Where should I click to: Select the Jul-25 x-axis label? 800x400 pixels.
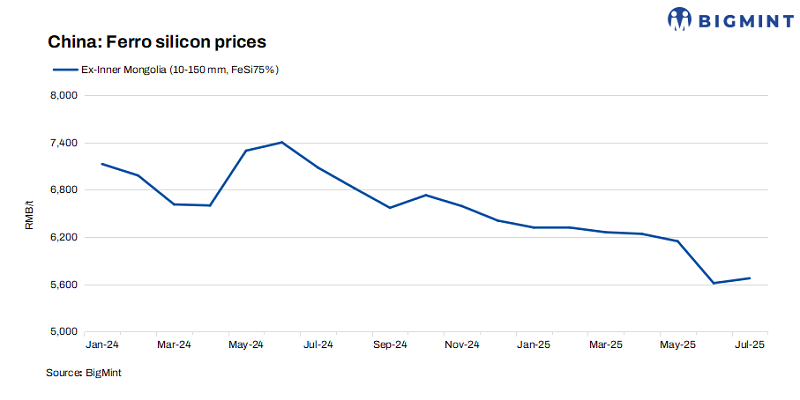pyautogui.click(x=749, y=344)
